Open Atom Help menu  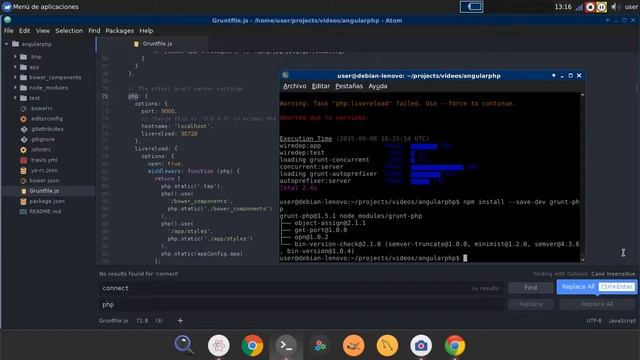(x=146, y=31)
